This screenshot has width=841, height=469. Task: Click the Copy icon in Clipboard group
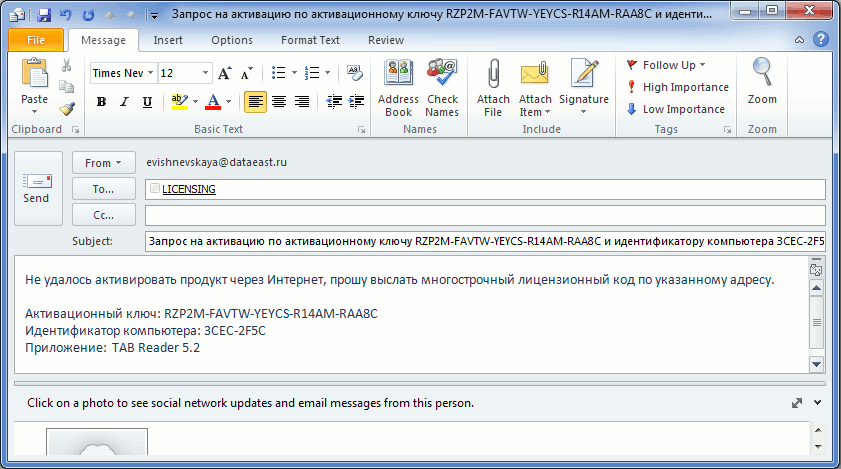67,86
